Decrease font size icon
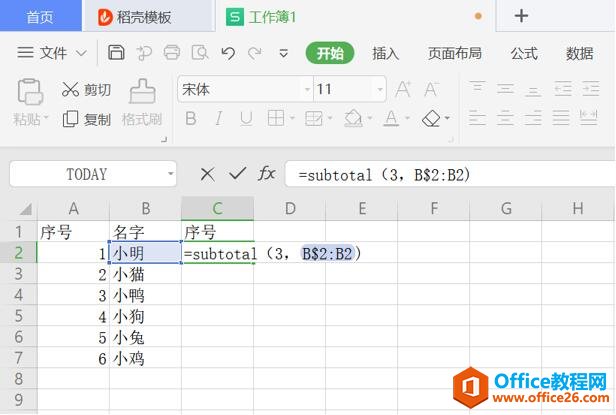This screenshot has width=616, height=415. click(431, 89)
